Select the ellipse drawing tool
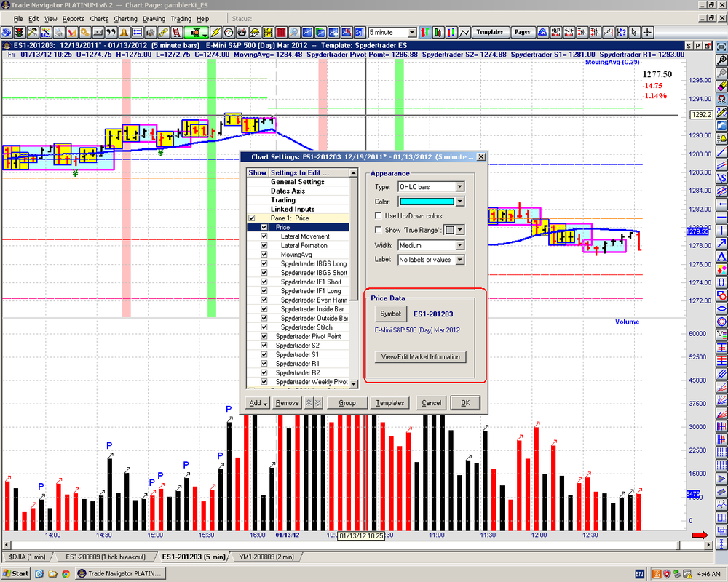Image resolution: width=728 pixels, height=582 pixels. coord(721,308)
